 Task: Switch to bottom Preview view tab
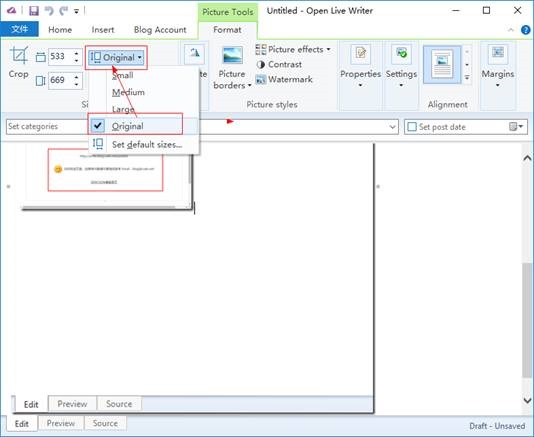pyautogui.click(x=61, y=423)
